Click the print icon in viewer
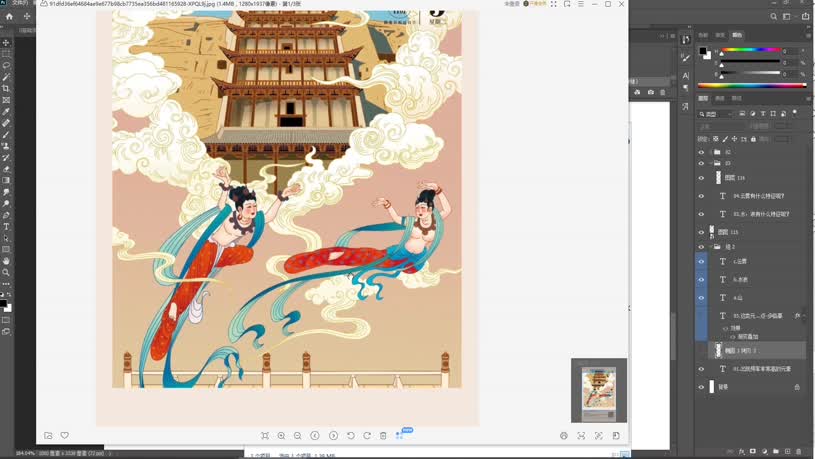This screenshot has width=815, height=459. [564, 436]
